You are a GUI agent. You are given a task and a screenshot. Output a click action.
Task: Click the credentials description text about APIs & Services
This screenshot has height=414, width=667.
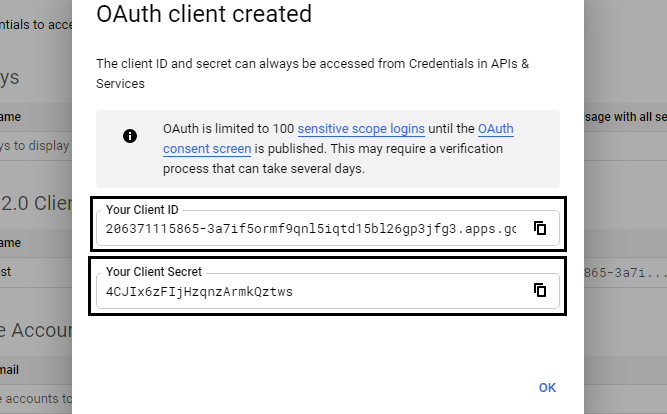313,74
